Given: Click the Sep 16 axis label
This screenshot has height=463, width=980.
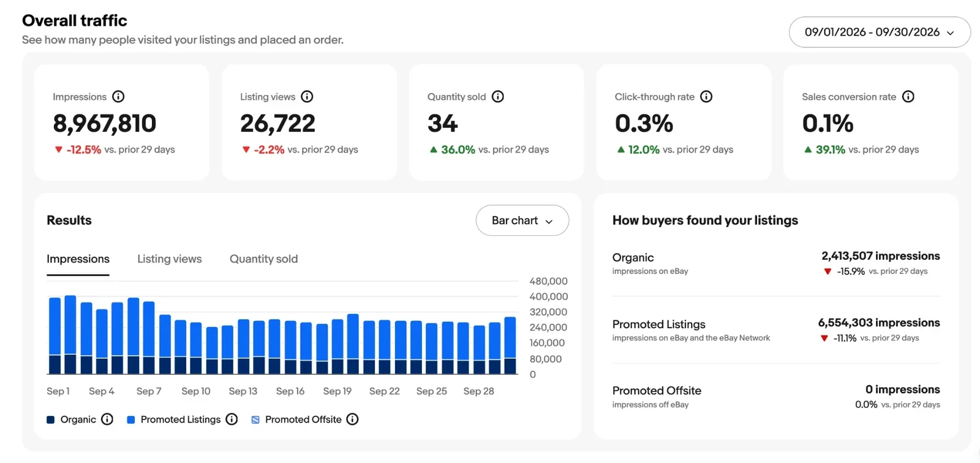Looking at the screenshot, I should [290, 391].
